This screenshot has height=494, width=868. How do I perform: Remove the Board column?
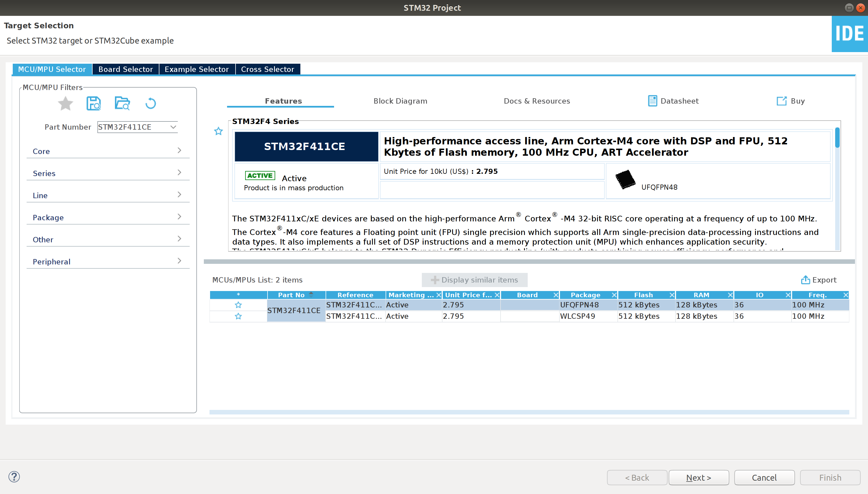556,295
